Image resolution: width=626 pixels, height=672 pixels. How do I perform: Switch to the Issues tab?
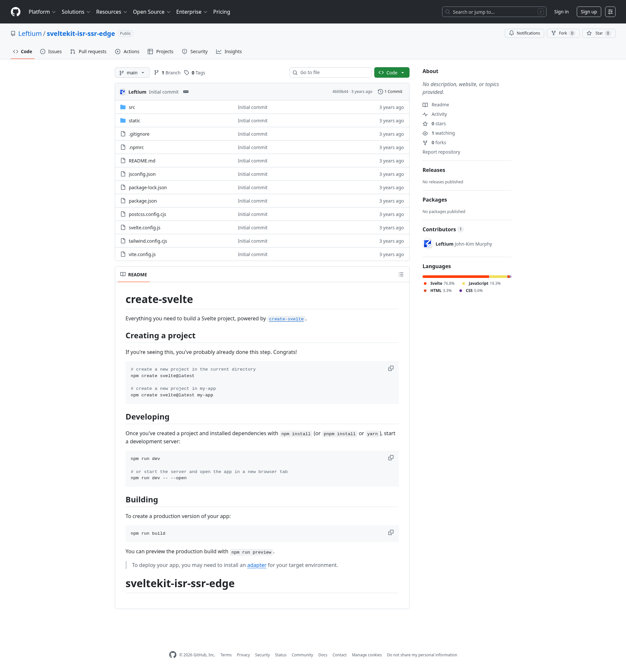click(x=51, y=52)
